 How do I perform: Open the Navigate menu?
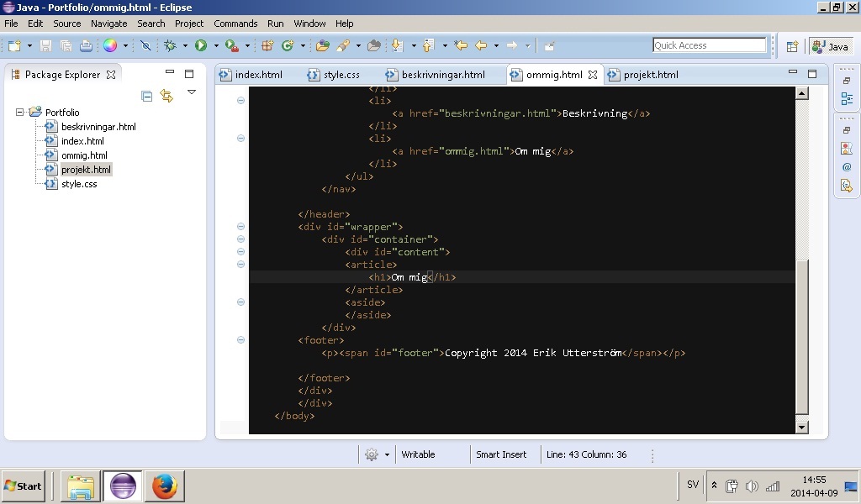pos(108,24)
